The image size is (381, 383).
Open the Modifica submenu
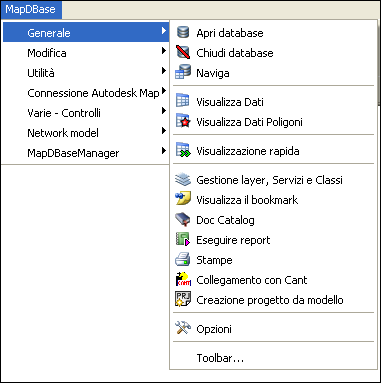[86, 52]
